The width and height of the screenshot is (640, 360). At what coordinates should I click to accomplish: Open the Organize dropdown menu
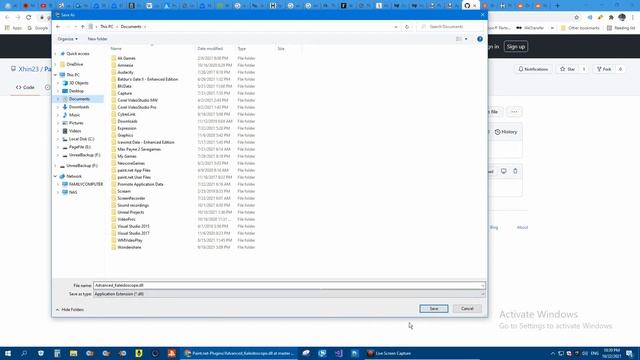[x=67, y=39]
